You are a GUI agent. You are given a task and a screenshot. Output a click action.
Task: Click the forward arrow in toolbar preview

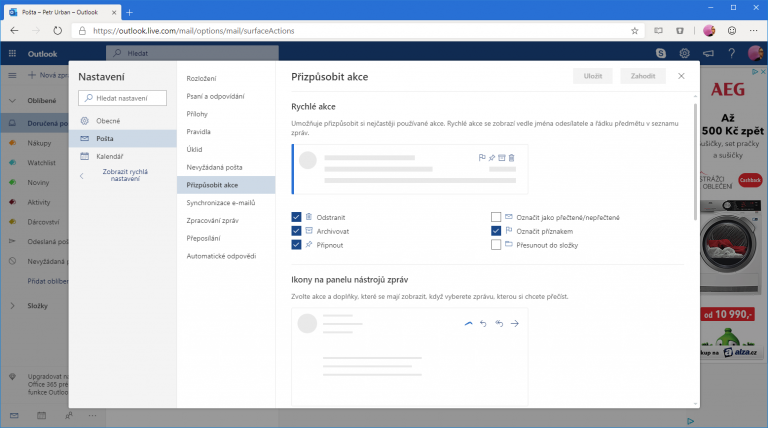[x=515, y=324]
